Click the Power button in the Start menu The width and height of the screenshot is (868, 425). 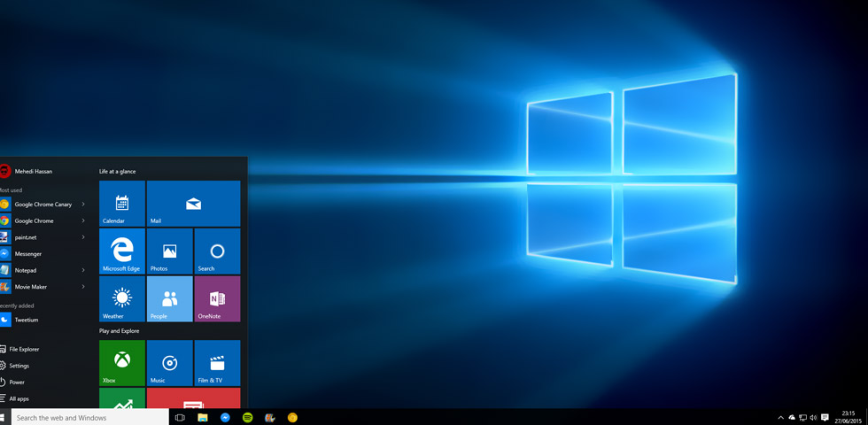[17, 382]
